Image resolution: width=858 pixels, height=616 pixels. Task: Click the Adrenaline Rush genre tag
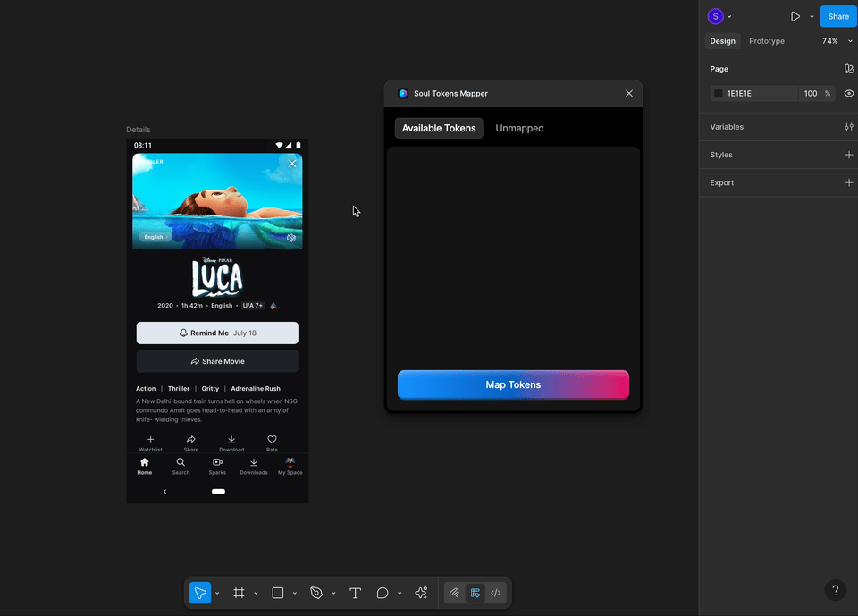click(x=256, y=389)
